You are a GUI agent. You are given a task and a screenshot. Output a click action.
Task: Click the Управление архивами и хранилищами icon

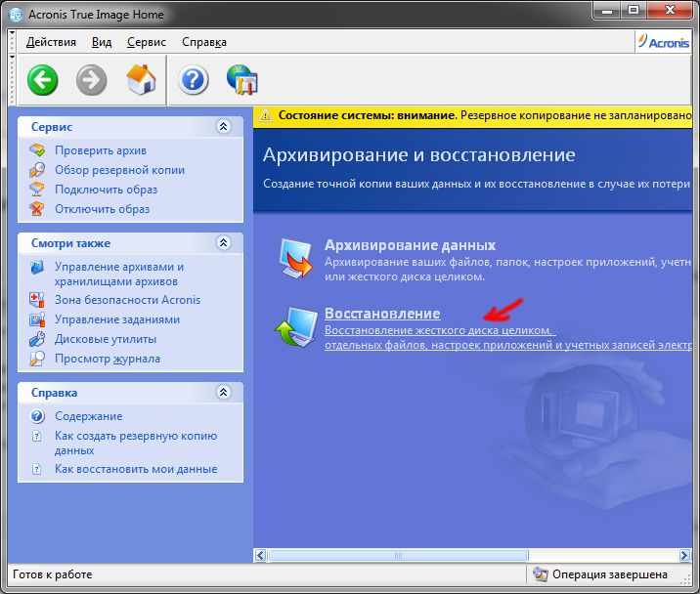coord(37,267)
